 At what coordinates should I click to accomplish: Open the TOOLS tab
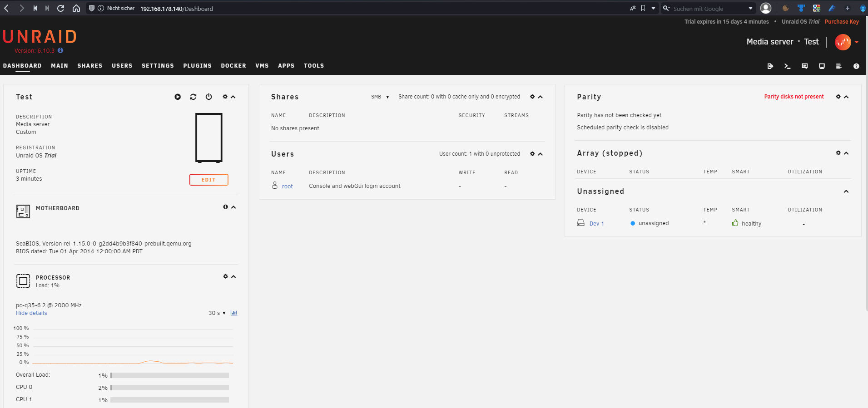(314, 66)
